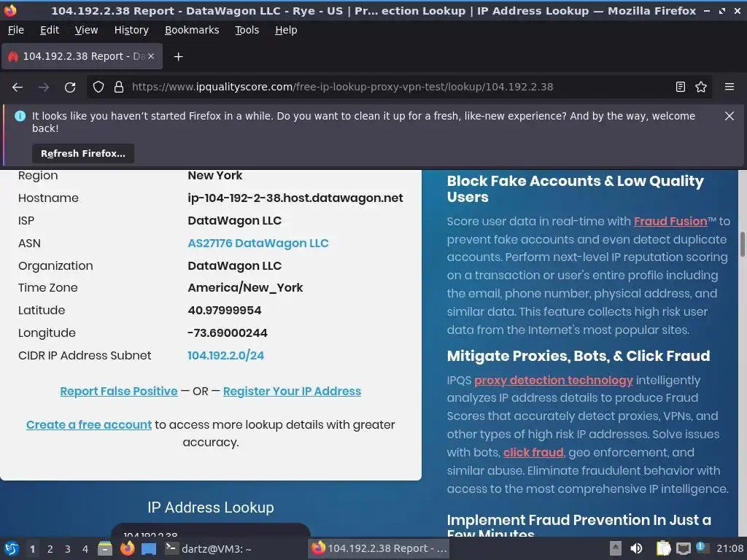Image resolution: width=747 pixels, height=560 pixels.
Task: Click the URL address bar
Action: coord(399,87)
